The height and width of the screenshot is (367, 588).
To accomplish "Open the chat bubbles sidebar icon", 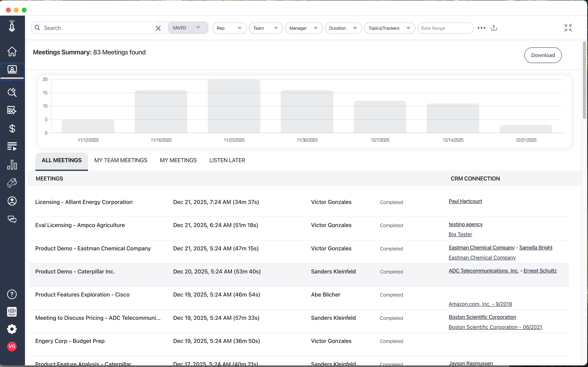I will pyautogui.click(x=12, y=219).
